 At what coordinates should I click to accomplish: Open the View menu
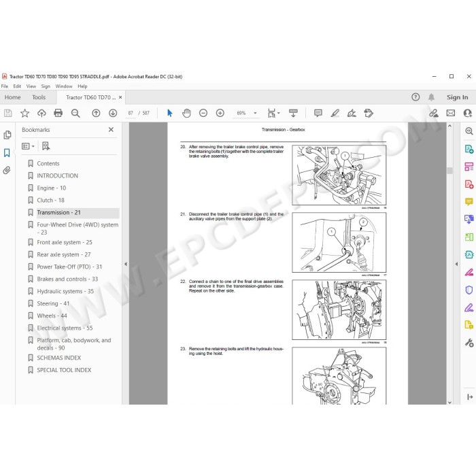(31, 86)
